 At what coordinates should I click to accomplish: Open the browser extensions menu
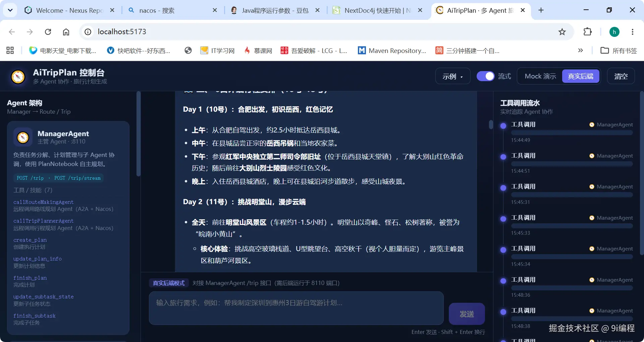587,32
